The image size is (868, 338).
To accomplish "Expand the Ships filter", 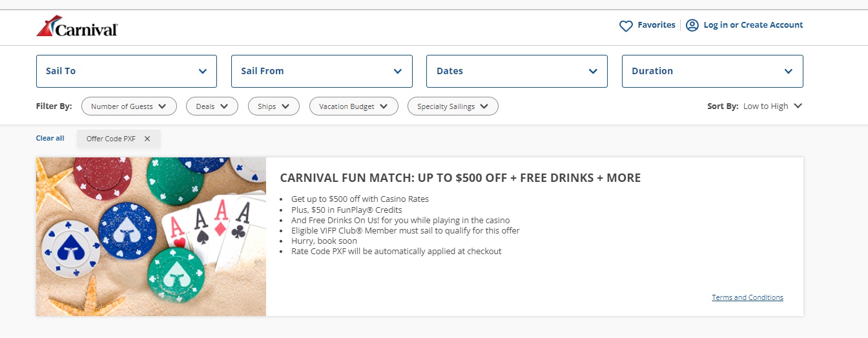I will pyautogui.click(x=274, y=106).
